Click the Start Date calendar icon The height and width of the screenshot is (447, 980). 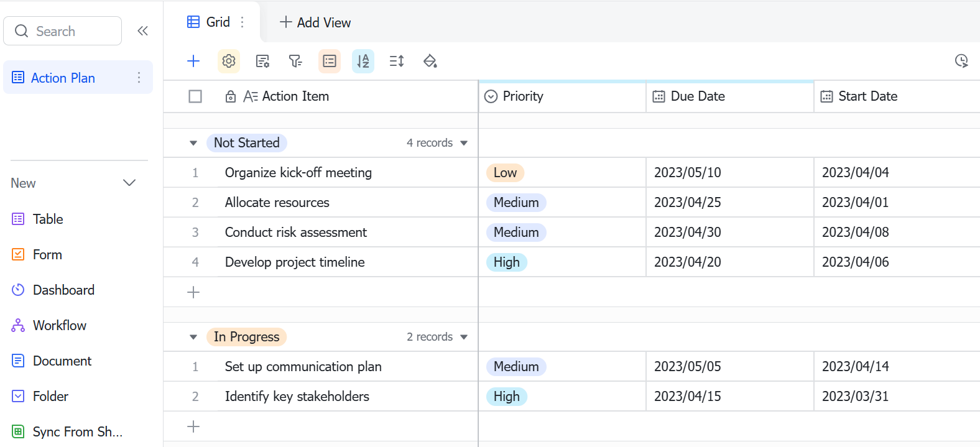click(x=826, y=96)
